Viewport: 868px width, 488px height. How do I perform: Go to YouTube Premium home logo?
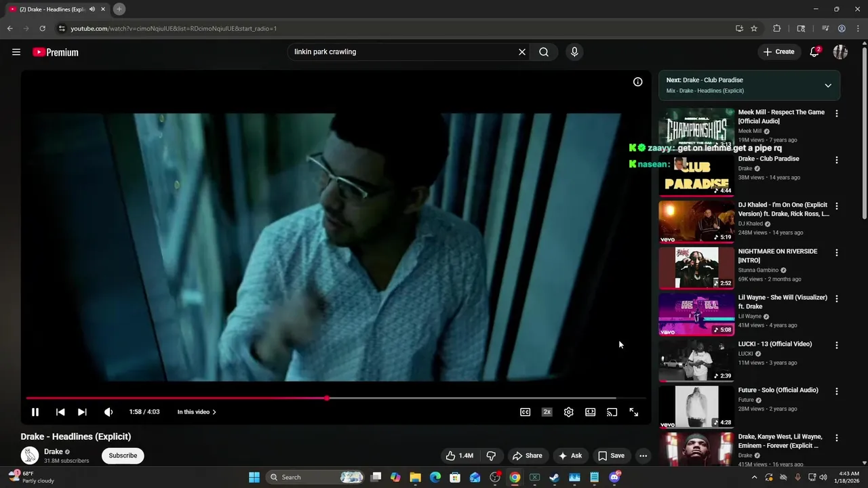(x=56, y=52)
